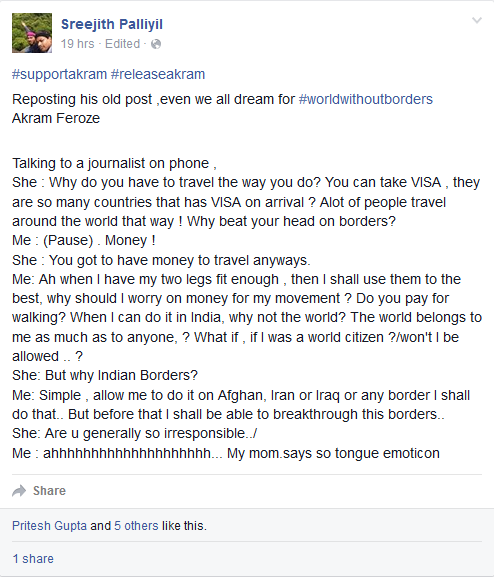Click the Edited history label
Image resolution: width=494 pixels, height=577 pixels.
pos(123,44)
